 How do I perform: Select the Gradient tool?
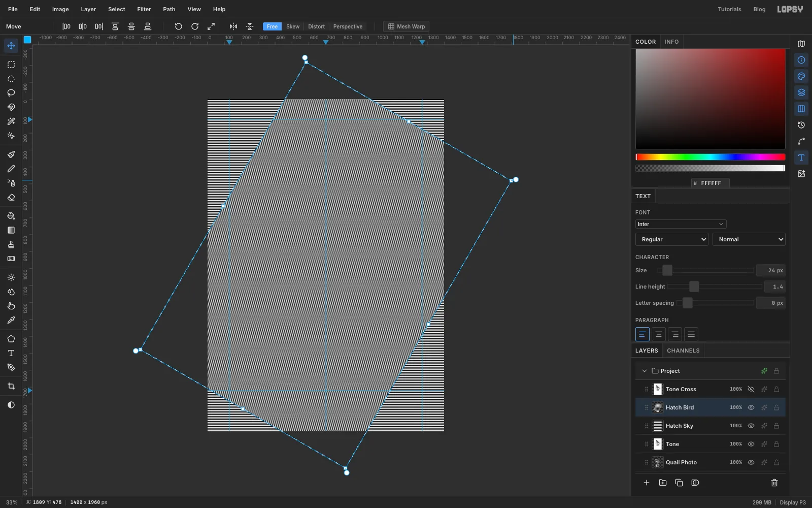11,230
